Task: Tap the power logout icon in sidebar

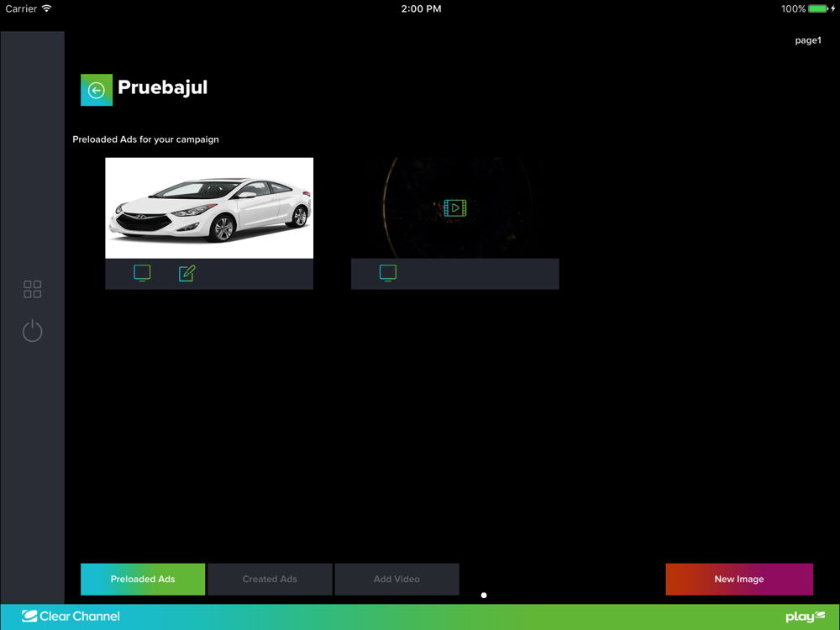Action: click(32, 330)
